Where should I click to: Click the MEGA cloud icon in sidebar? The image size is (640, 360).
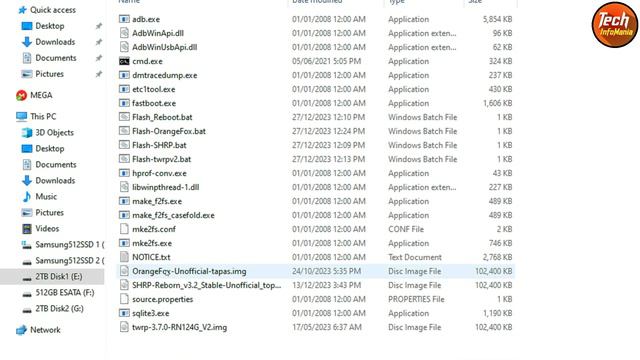(x=21, y=95)
